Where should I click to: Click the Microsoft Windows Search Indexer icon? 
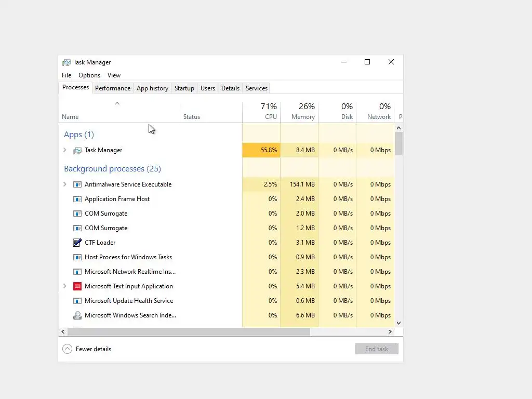(77, 315)
